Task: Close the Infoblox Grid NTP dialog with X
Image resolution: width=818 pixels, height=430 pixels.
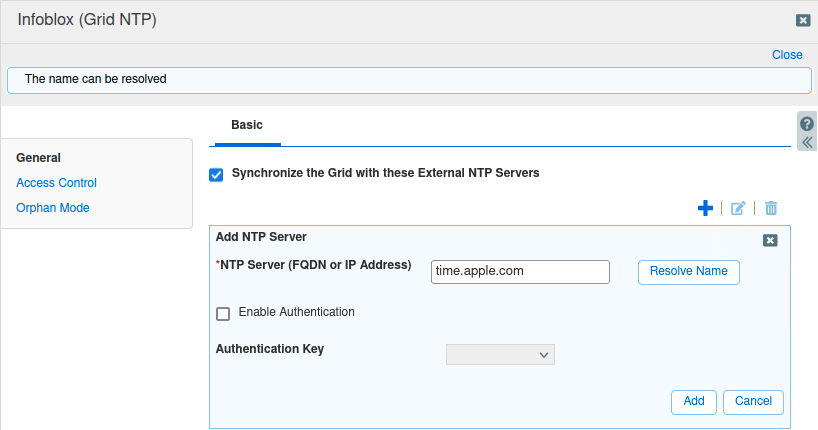Action: coord(802,20)
